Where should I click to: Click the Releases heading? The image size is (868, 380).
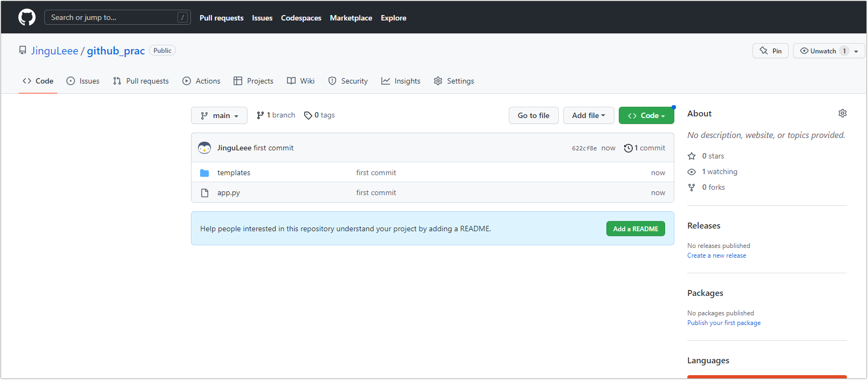tap(704, 225)
